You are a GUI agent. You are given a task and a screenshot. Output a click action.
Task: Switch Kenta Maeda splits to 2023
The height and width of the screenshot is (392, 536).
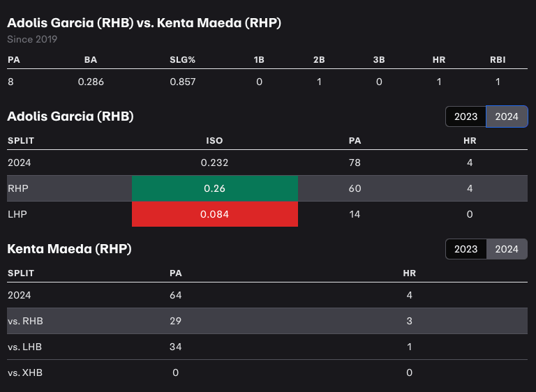[x=466, y=249]
